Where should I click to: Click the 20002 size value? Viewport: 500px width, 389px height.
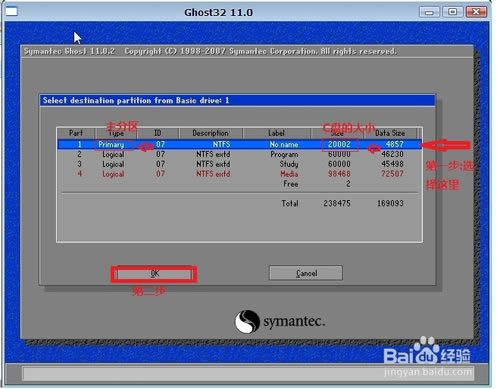(339, 144)
